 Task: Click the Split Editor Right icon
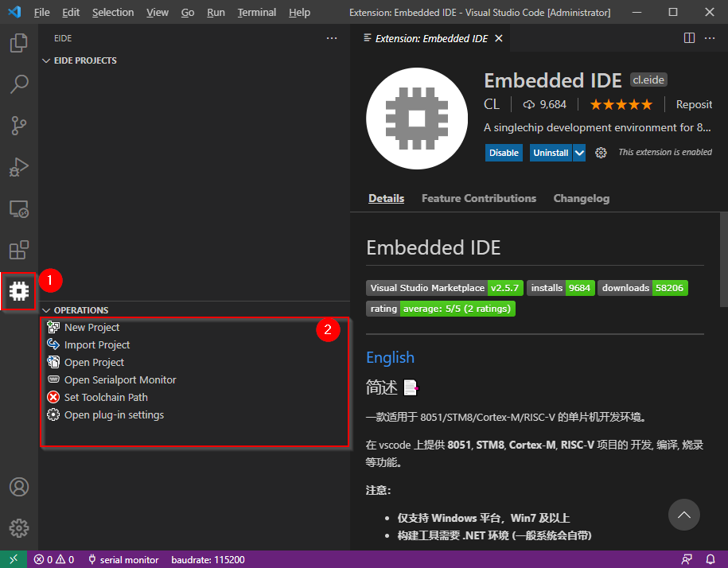[690, 38]
